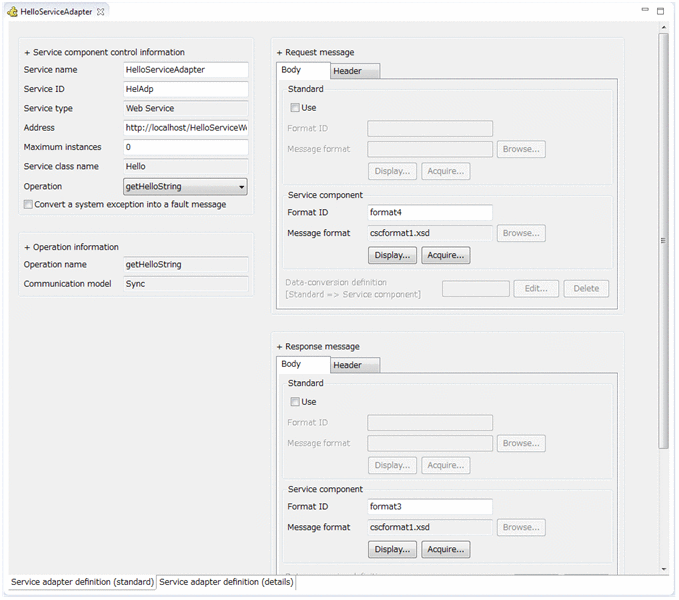The height and width of the screenshot is (600, 679).
Task: Click Display for Request Service component format
Action: (392, 255)
